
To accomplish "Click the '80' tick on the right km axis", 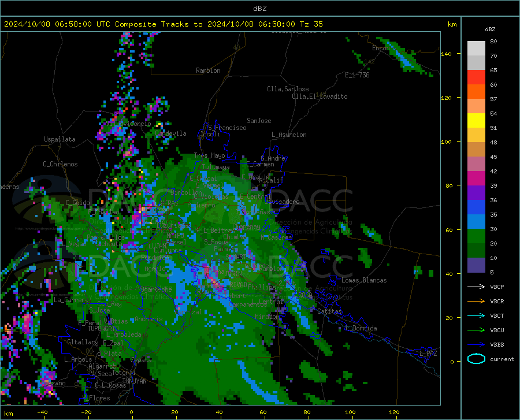I will pyautogui.click(x=449, y=185).
